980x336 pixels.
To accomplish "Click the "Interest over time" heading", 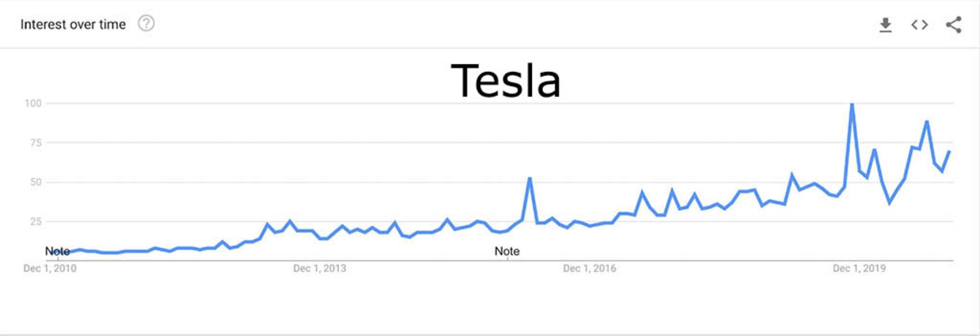I will tap(73, 25).
